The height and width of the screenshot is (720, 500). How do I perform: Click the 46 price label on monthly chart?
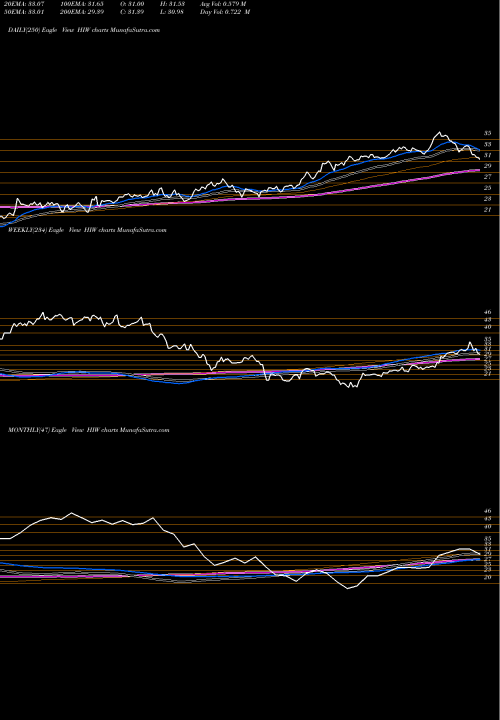(488, 511)
